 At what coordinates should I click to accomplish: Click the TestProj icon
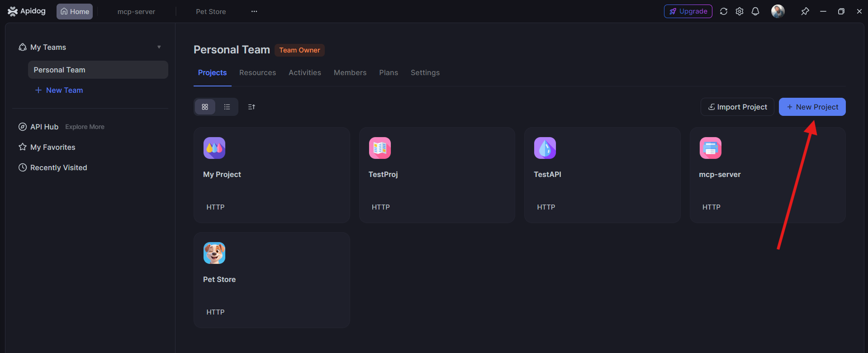click(x=380, y=148)
